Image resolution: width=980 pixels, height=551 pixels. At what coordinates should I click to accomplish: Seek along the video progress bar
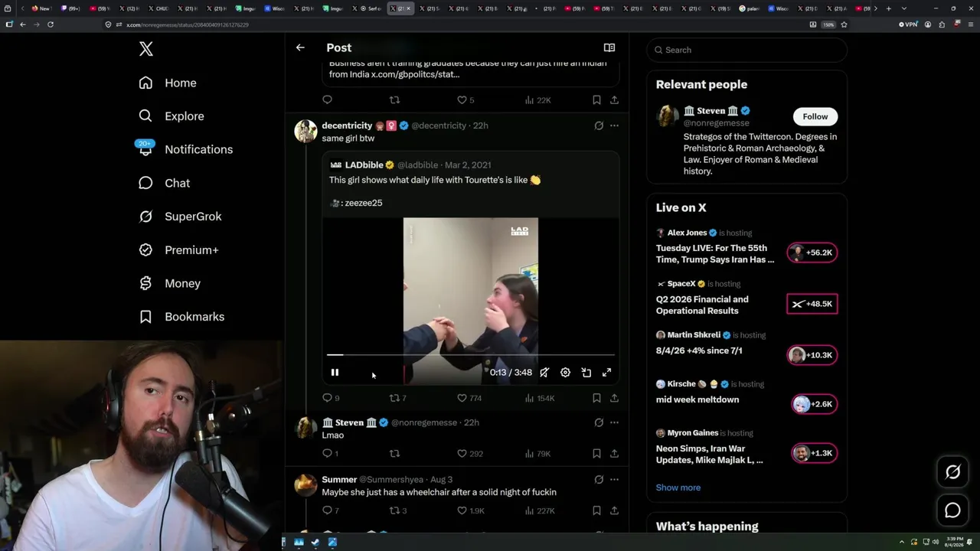tap(470, 355)
